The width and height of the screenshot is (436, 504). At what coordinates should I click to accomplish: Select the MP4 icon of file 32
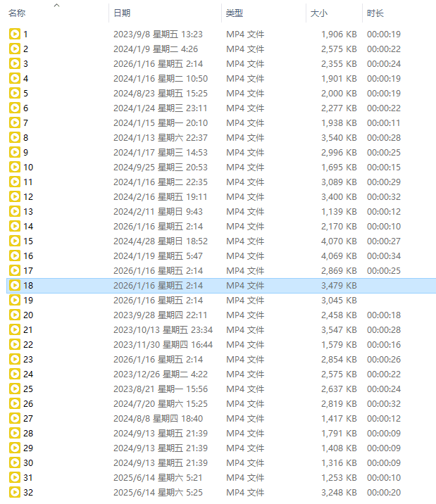point(14,492)
